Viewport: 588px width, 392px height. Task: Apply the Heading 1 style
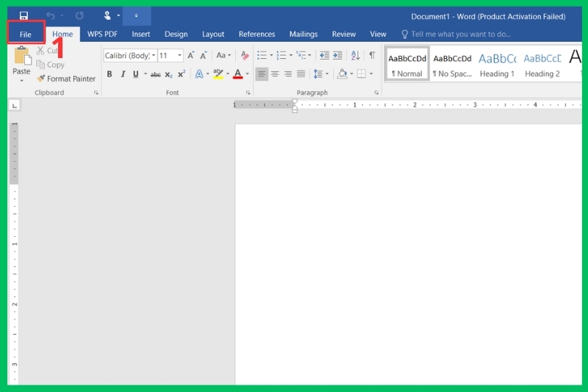coord(497,64)
